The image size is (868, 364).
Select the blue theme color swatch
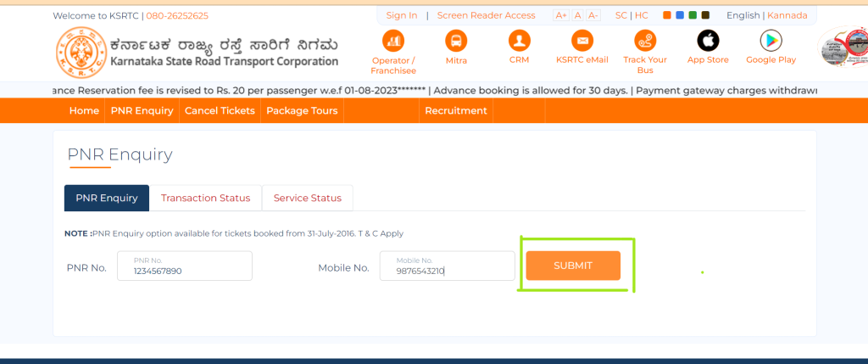680,15
